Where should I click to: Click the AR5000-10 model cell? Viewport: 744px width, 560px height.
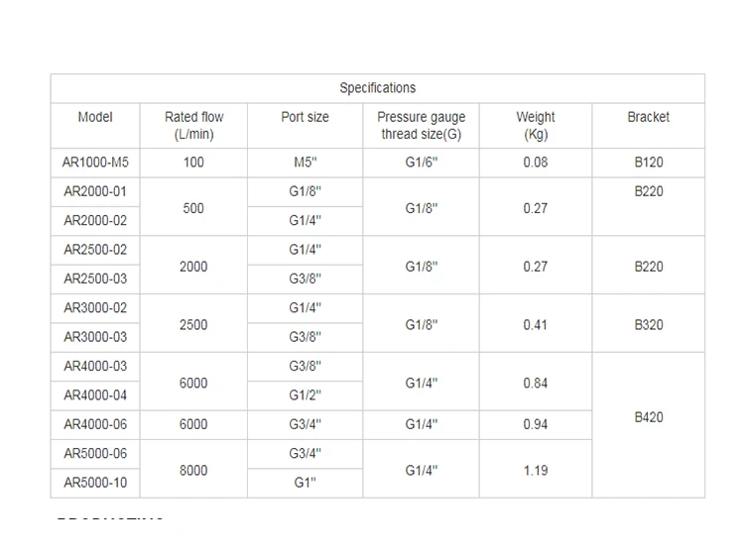pyautogui.click(x=95, y=483)
